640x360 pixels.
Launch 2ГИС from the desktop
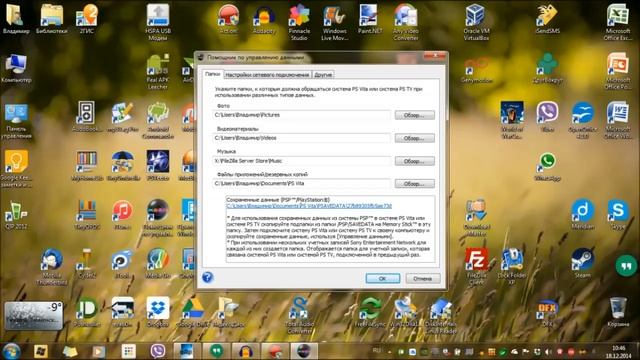click(x=87, y=19)
